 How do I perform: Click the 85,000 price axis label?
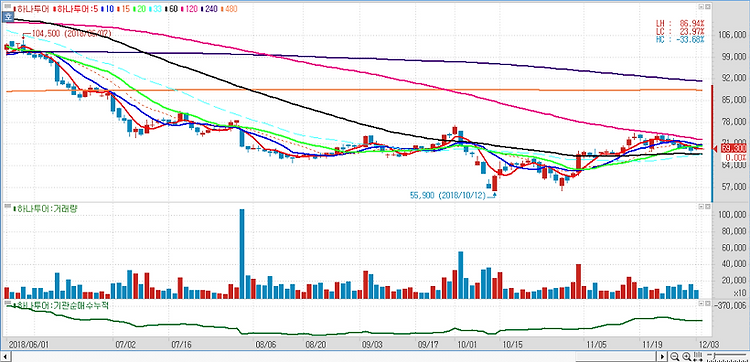(735, 100)
